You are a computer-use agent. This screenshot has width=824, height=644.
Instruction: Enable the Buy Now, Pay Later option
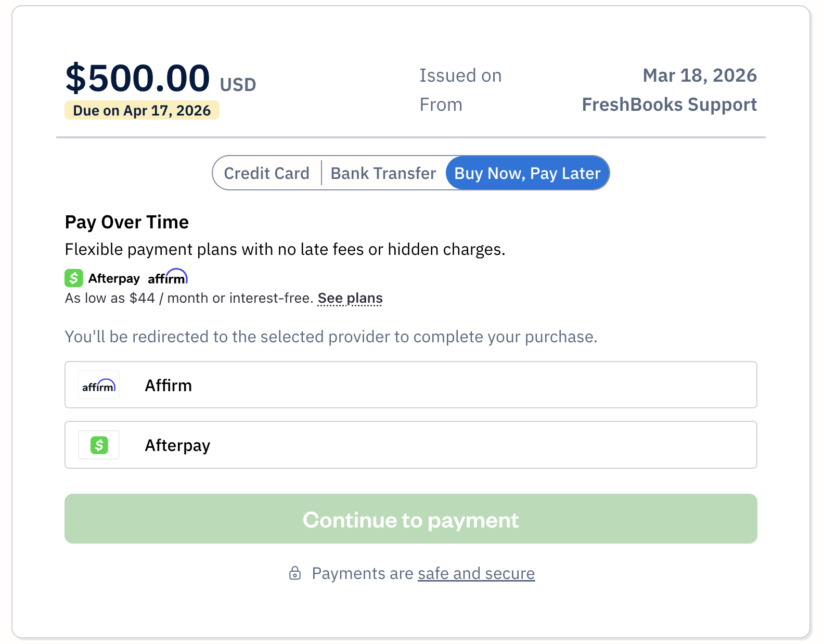click(527, 173)
